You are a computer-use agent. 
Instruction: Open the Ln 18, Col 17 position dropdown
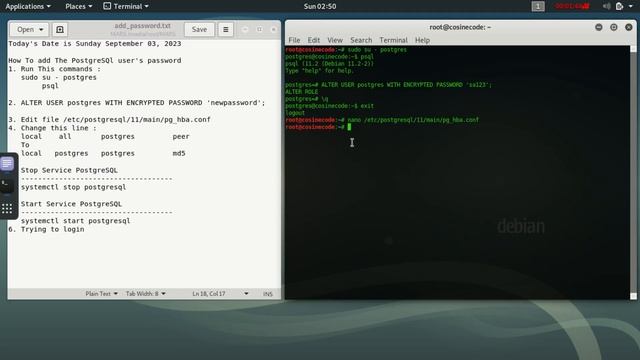click(x=220, y=293)
